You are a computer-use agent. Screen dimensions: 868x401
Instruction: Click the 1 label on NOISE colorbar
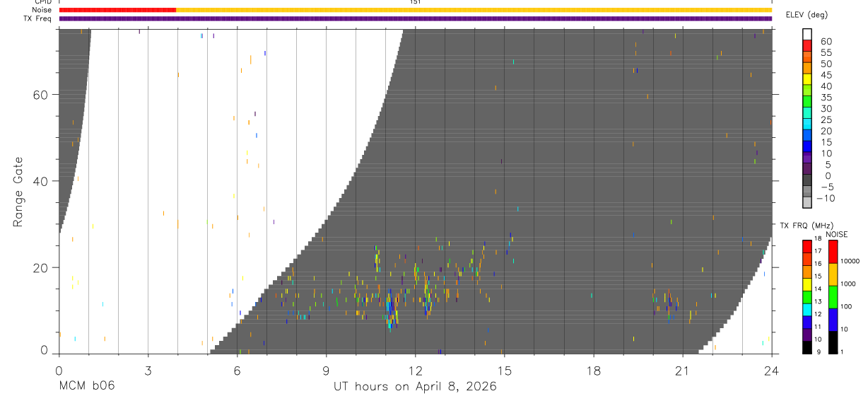click(843, 351)
